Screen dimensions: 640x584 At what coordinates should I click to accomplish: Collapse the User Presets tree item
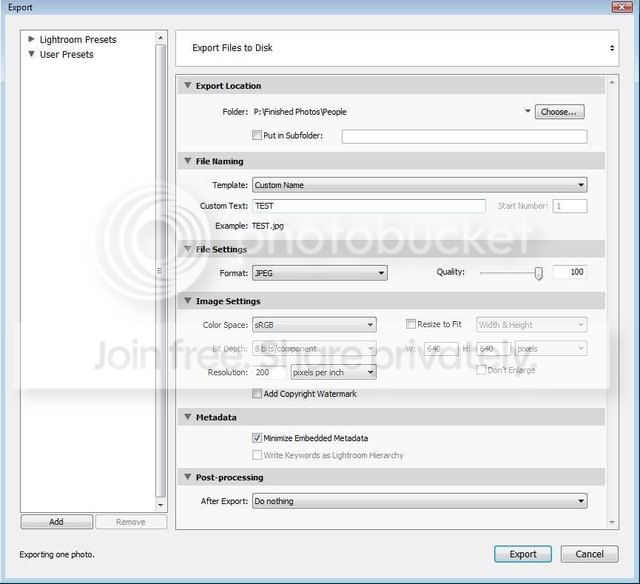tap(31, 54)
